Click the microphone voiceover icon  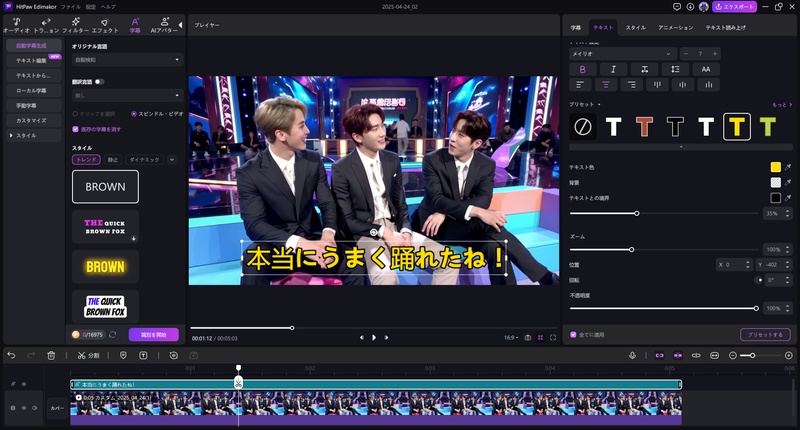(x=632, y=355)
